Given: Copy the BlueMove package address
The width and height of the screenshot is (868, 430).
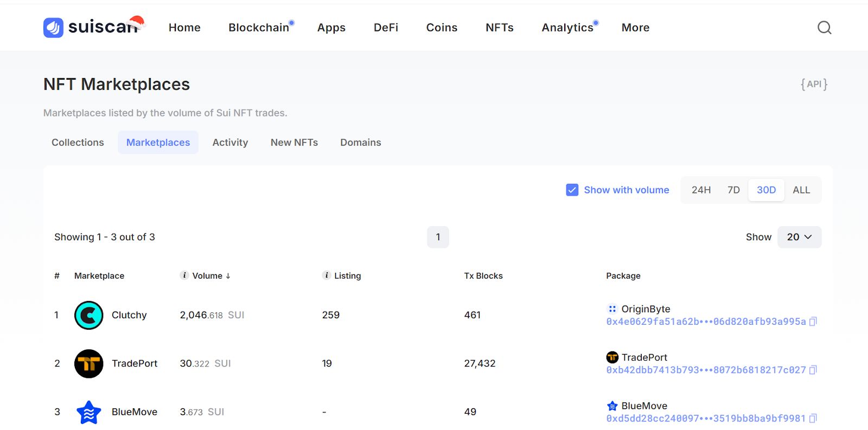Looking at the screenshot, I should [813, 418].
